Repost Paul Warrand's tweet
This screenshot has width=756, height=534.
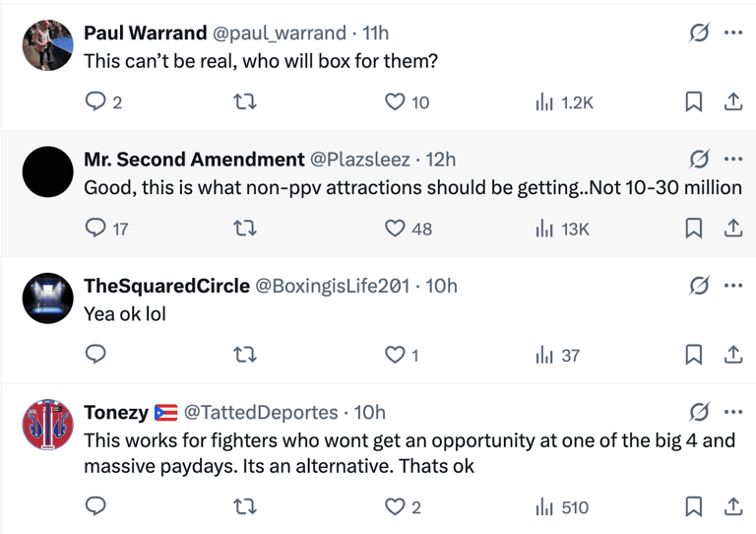(246, 101)
